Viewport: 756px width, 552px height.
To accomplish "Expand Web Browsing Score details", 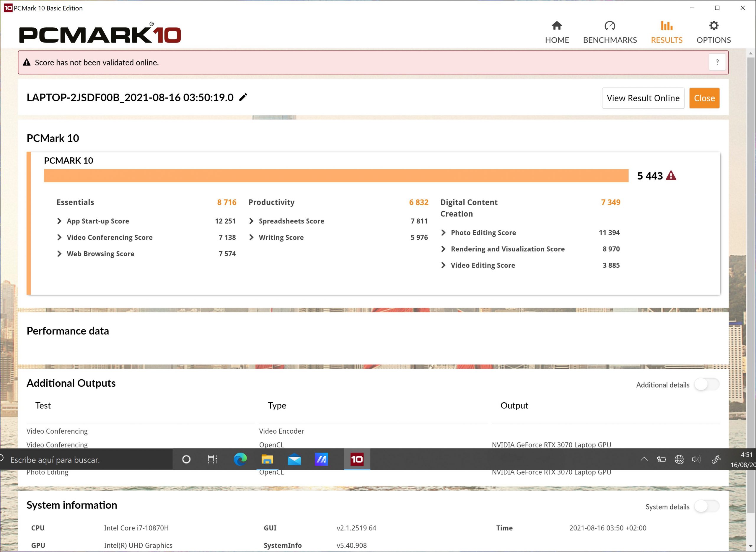I will [59, 254].
